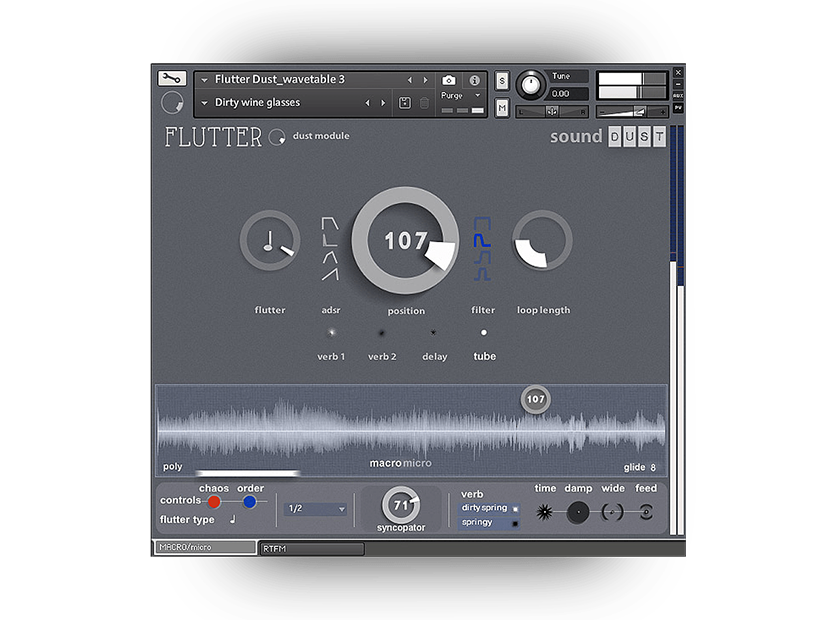Click the output volume slider

631,112
